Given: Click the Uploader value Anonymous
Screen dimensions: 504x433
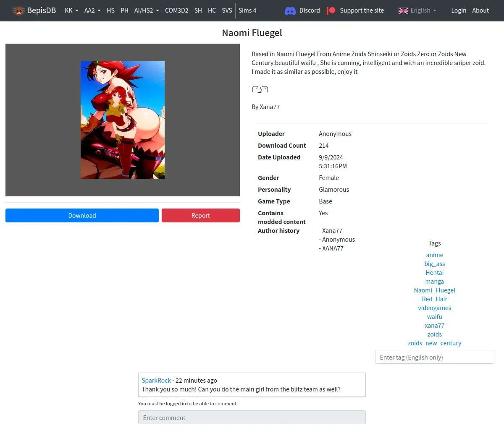Looking at the screenshot, I should tap(335, 134).
